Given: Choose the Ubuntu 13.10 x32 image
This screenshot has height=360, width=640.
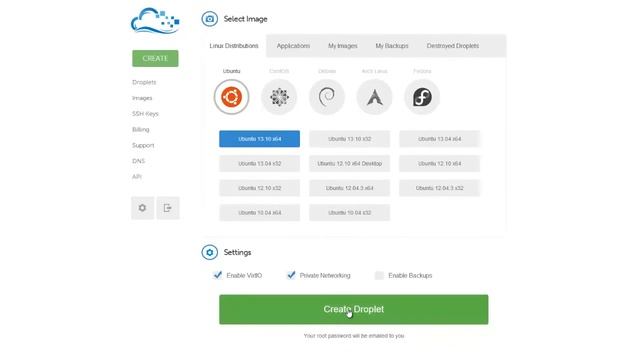Looking at the screenshot, I should point(349,139).
